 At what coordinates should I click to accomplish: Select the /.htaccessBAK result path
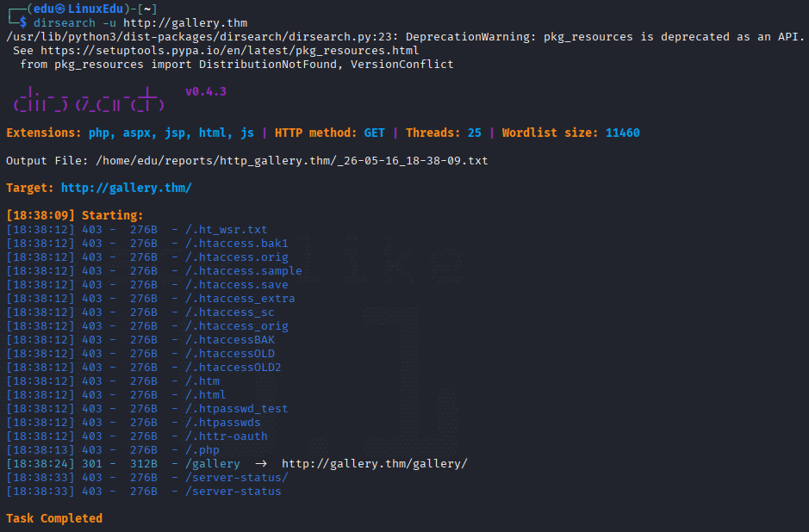229,340
